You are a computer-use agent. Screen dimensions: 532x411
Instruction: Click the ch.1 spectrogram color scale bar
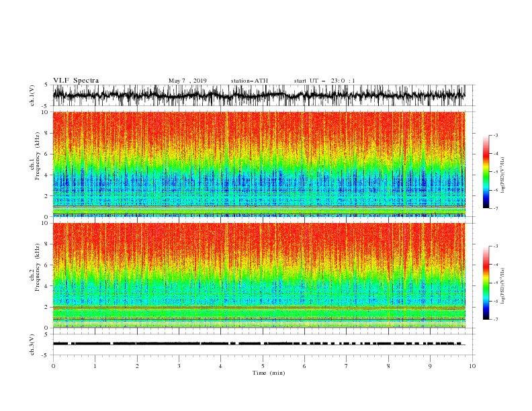[486, 172]
